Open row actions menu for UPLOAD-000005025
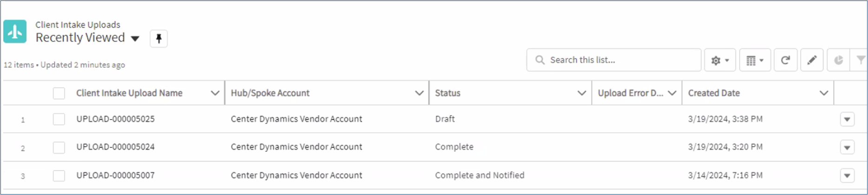 click(x=847, y=119)
